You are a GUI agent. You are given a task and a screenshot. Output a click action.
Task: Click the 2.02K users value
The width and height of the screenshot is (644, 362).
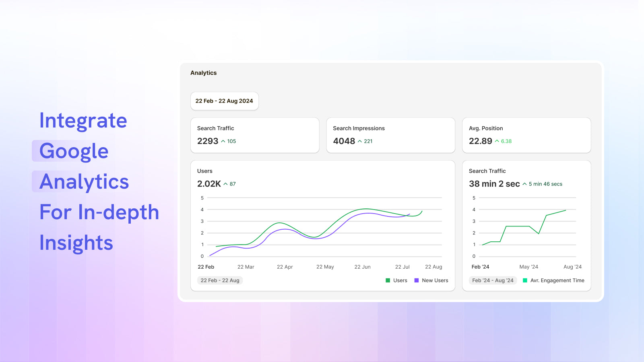(x=209, y=184)
